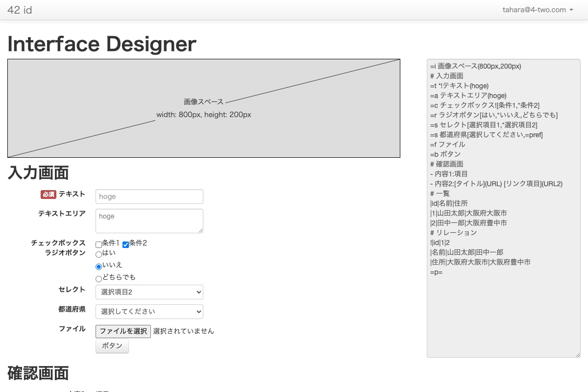Click the '=f ファイル' line in source
588x392 pixels.
(x=448, y=145)
